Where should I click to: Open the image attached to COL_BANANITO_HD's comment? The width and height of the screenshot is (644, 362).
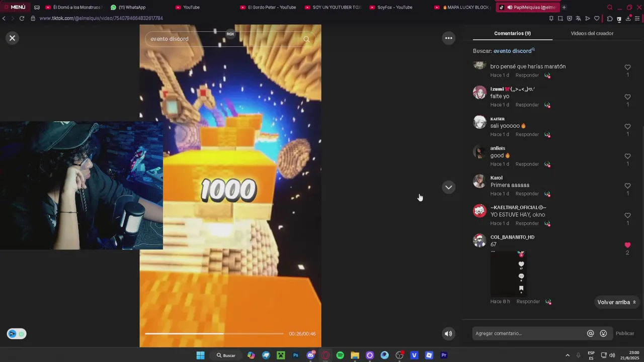(x=509, y=274)
